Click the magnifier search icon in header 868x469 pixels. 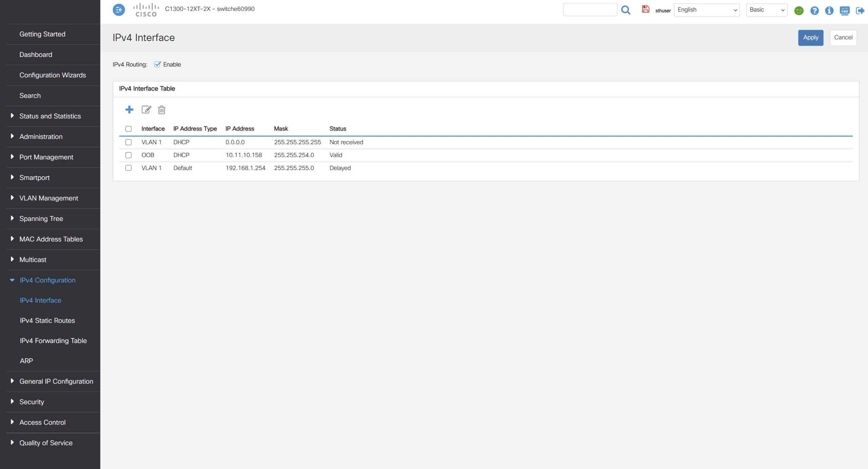click(x=626, y=10)
